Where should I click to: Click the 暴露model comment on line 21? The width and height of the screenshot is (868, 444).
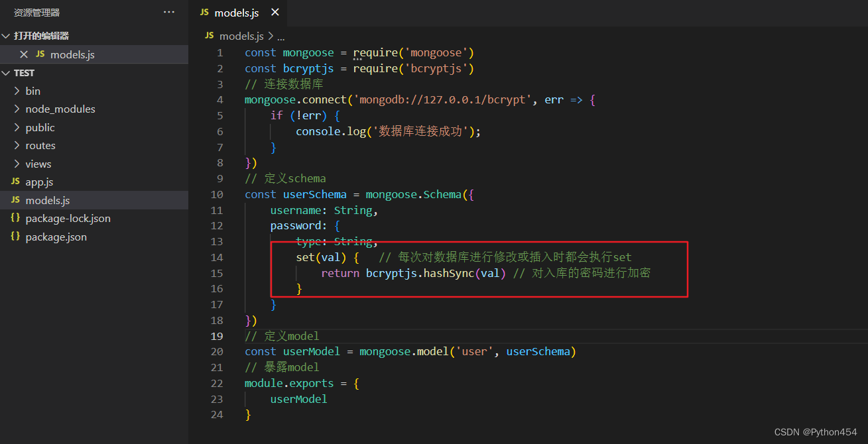pos(282,367)
